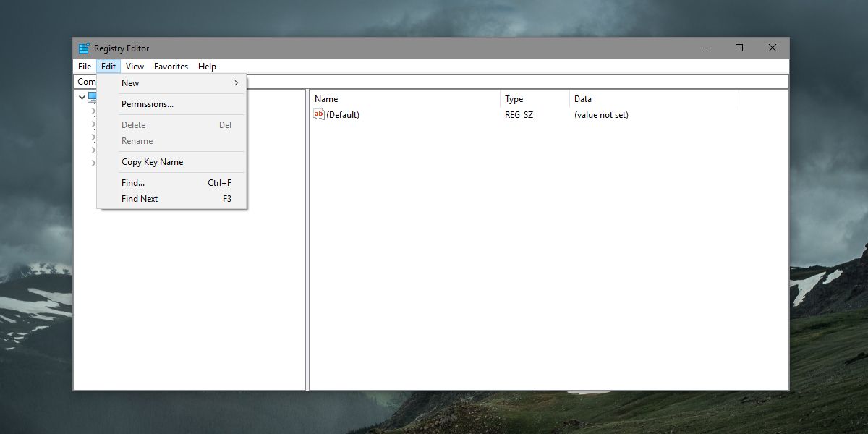Viewport: 868px width, 434px height.
Task: Choose Permissions from the Edit menu
Action: tap(147, 103)
